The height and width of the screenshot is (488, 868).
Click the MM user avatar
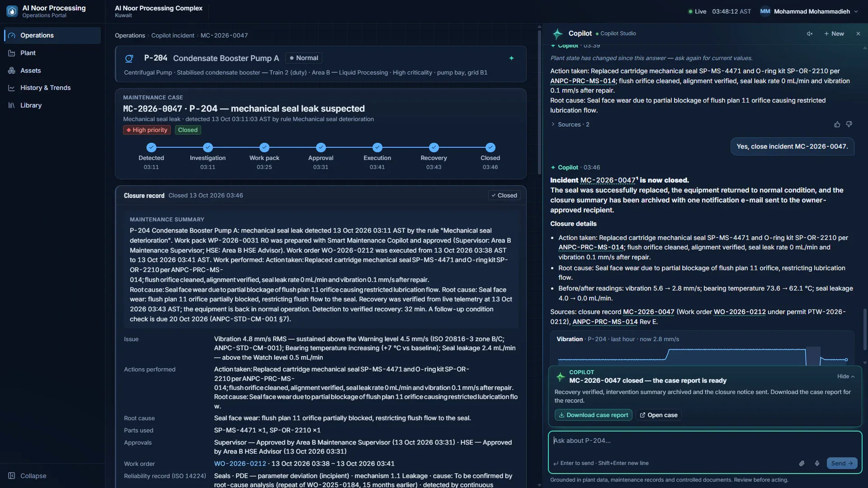coord(765,11)
